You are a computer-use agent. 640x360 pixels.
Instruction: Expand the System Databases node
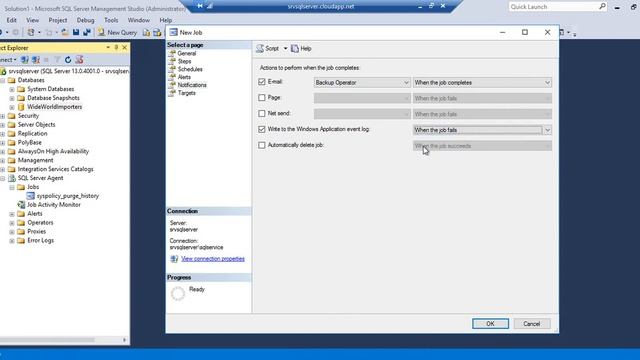12,89
